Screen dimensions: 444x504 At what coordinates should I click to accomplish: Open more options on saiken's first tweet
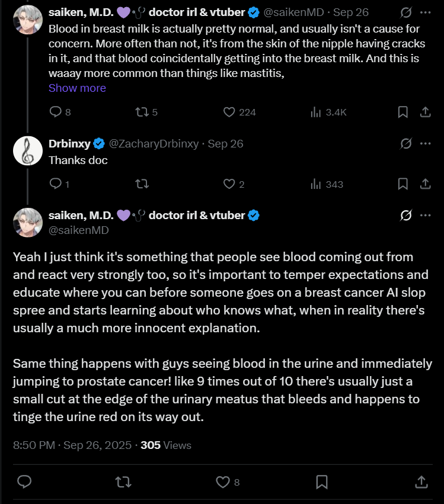tap(425, 12)
